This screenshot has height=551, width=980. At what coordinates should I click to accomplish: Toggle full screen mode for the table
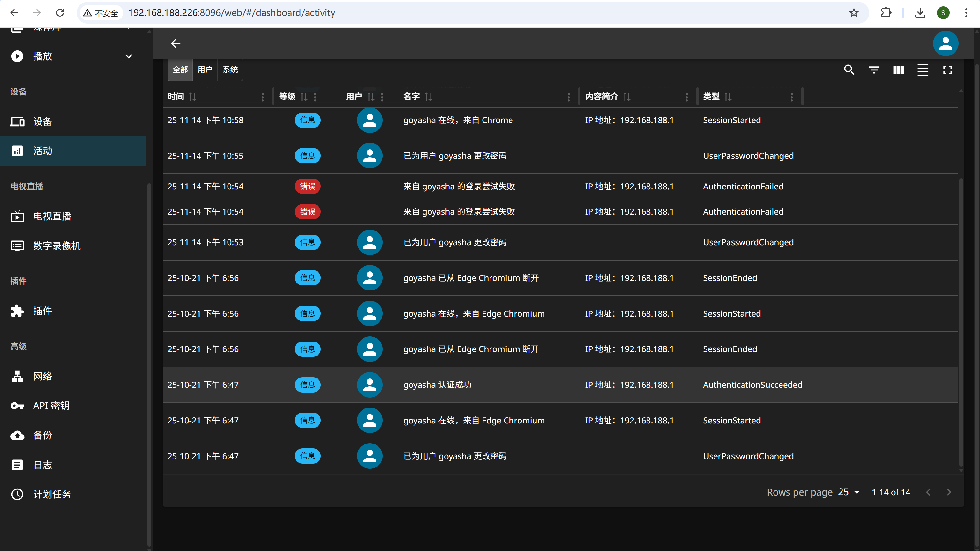click(x=947, y=70)
